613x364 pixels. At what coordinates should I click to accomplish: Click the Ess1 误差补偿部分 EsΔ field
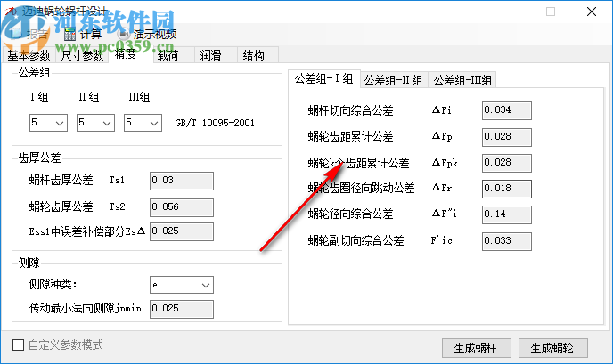[182, 231]
